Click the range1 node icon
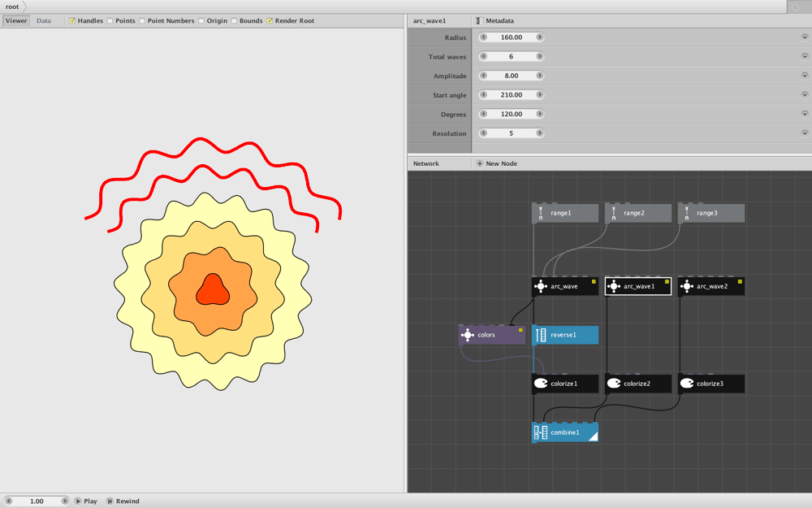812x508 pixels. pyautogui.click(x=541, y=213)
